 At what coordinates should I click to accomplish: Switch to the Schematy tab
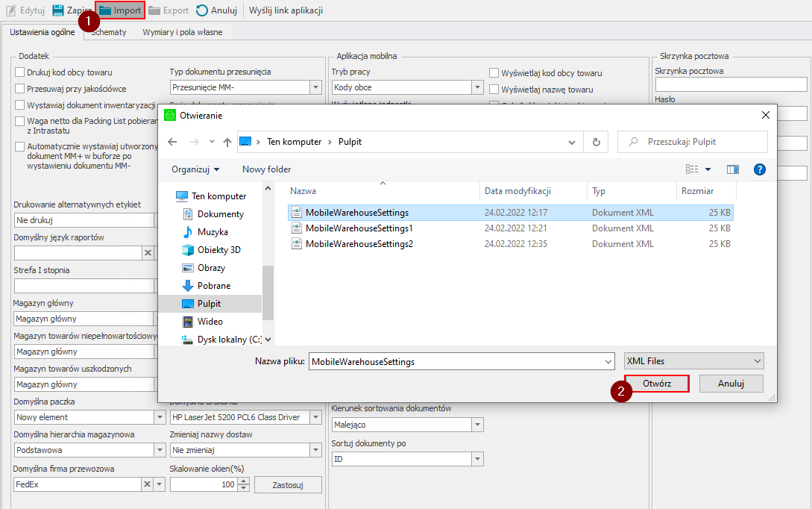[x=109, y=32]
